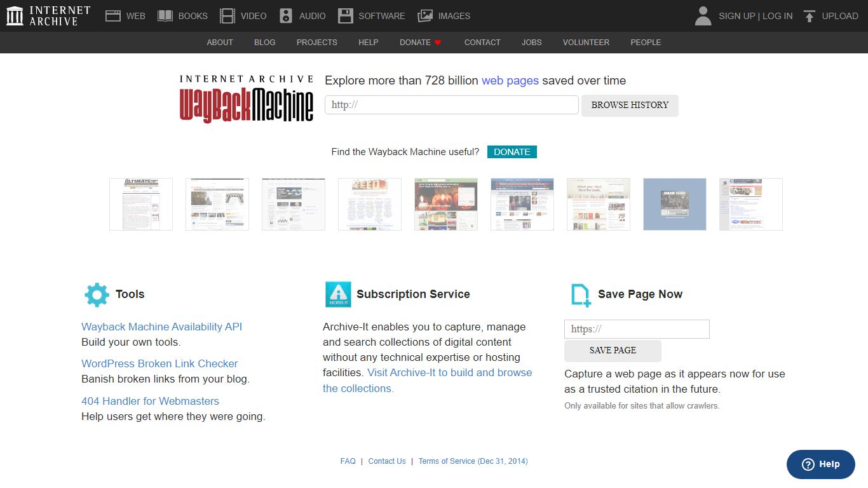Open the third archived site thumbnail
Viewport: 868px width, 488px height.
coord(294,204)
